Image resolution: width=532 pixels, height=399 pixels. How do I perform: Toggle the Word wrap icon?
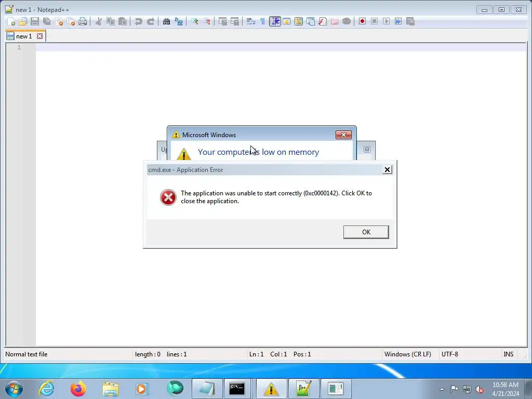click(x=251, y=22)
